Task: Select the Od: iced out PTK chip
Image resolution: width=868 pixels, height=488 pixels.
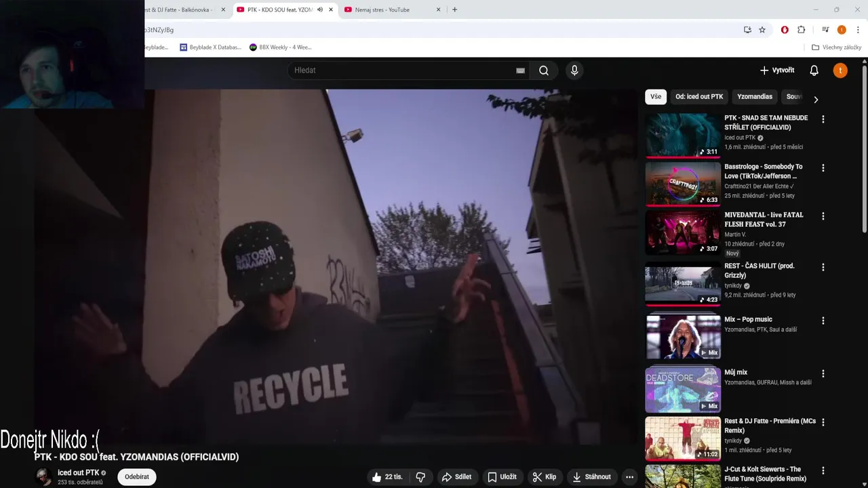Action: pos(699,97)
